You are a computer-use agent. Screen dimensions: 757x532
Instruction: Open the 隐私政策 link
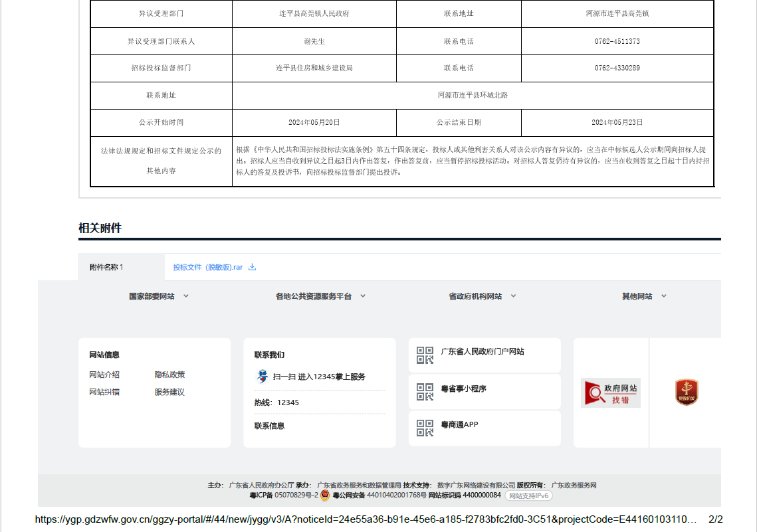click(x=169, y=375)
